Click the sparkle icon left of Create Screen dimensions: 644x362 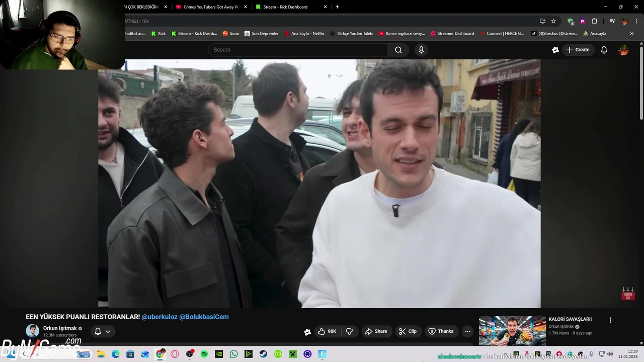coord(555,50)
